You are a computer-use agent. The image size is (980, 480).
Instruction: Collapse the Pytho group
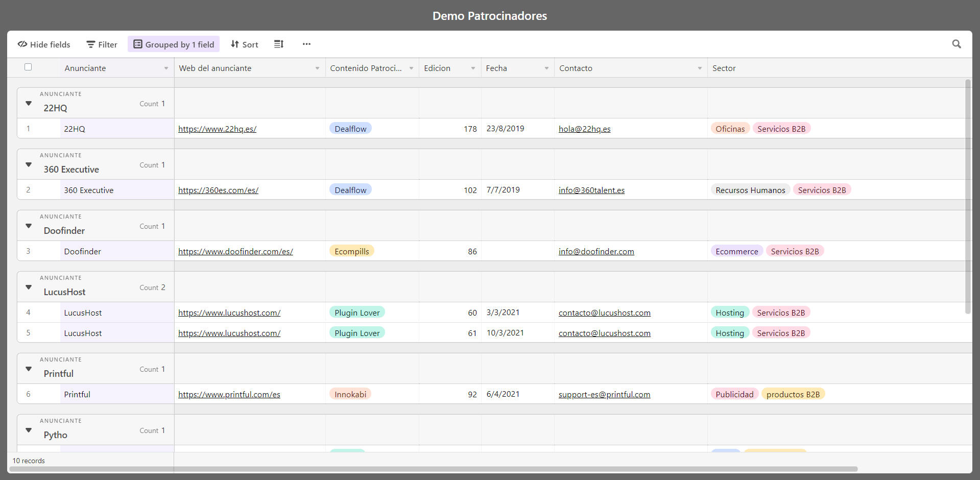(x=29, y=430)
